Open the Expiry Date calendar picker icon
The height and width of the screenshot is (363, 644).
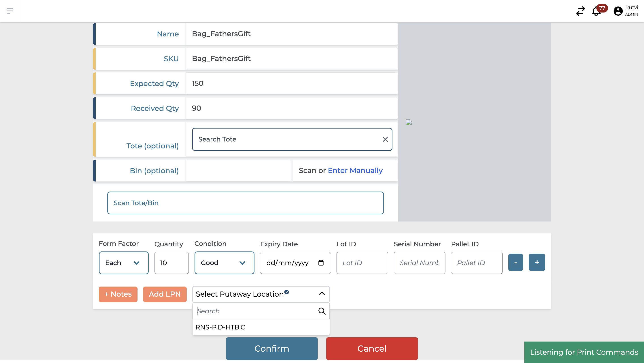click(x=321, y=263)
